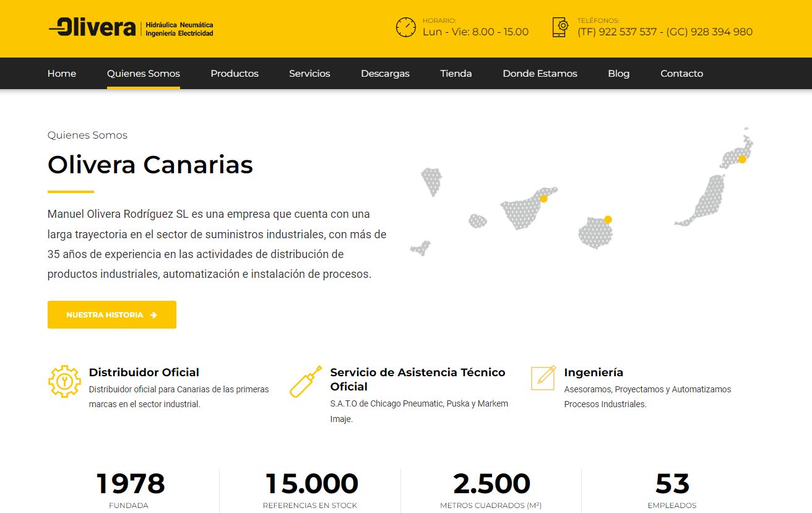
Task: Click the yellow dot on Gran Canaria island
Action: click(608, 220)
